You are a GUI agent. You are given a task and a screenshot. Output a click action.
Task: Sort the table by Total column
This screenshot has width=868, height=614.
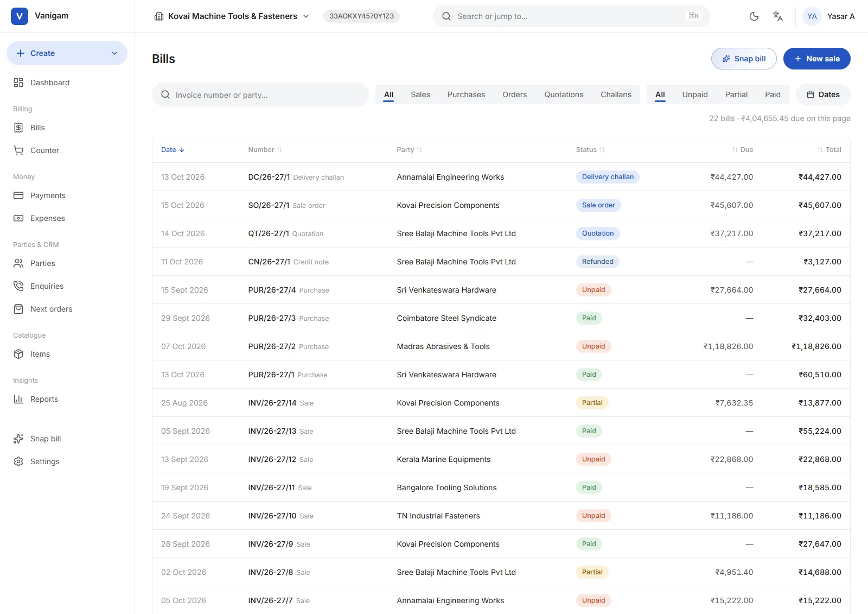coord(829,150)
